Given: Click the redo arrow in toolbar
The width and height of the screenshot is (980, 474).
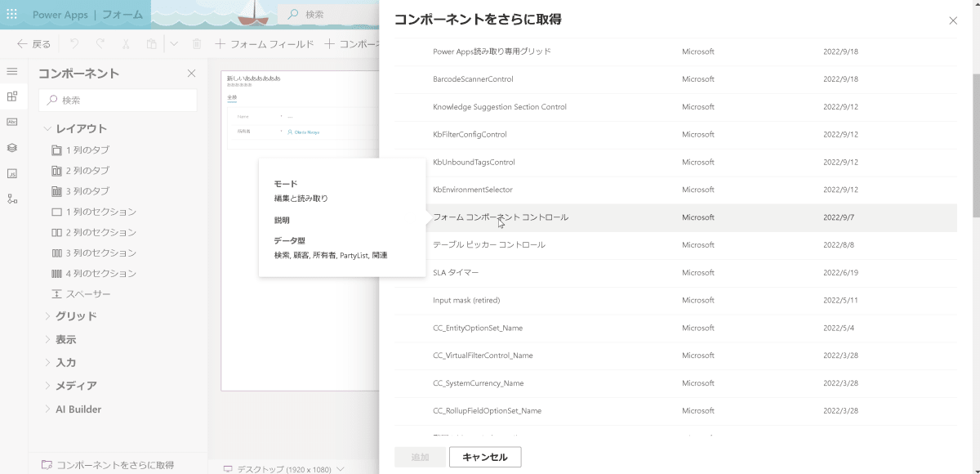Looking at the screenshot, I should click(x=100, y=44).
